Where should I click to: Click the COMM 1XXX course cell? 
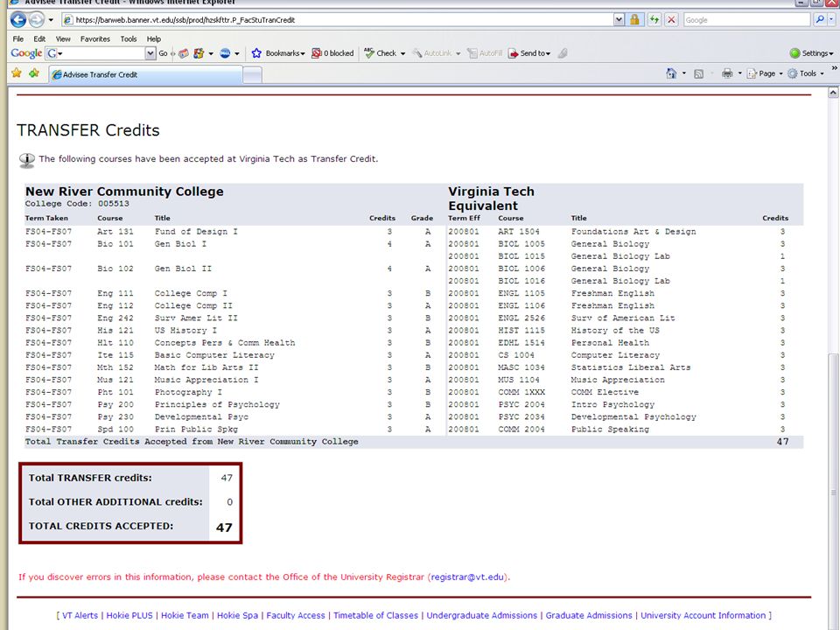click(x=521, y=392)
